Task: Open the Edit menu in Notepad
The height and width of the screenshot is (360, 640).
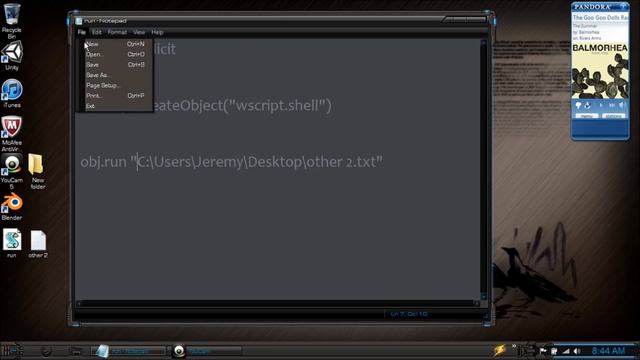Action: coord(96,32)
